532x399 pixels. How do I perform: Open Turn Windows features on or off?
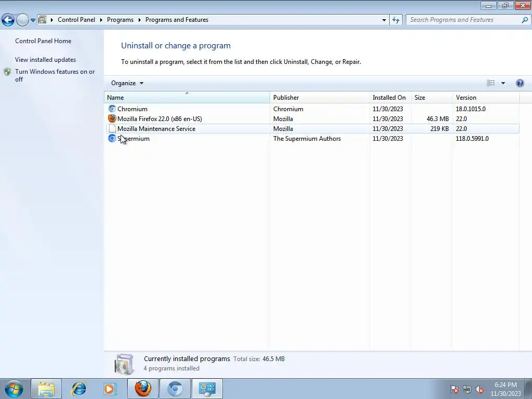[x=55, y=75]
